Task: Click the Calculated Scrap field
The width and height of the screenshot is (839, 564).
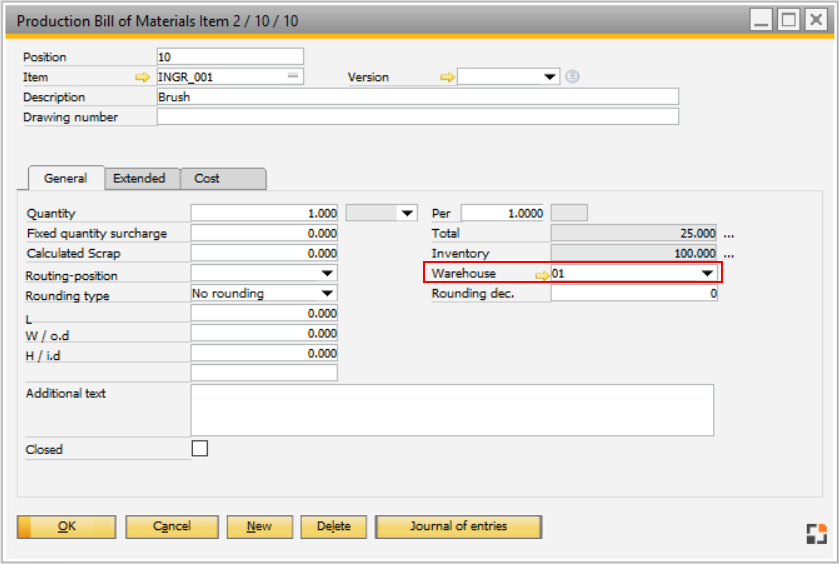Action: click(x=264, y=253)
